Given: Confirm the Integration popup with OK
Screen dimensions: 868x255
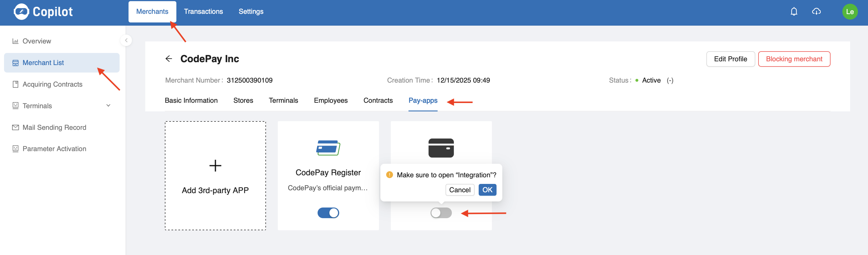Looking at the screenshot, I should [x=487, y=190].
